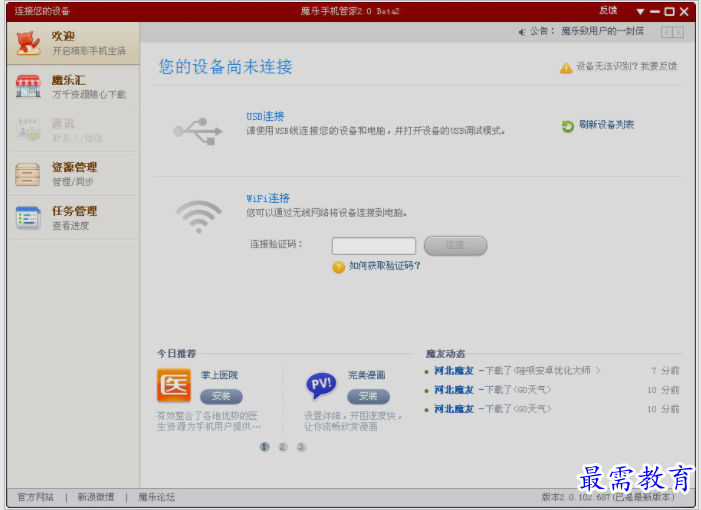Screen dimensions: 701x510
Task: Click the <哇呗安卓优化大师> activity text
Action: click(x=557, y=371)
